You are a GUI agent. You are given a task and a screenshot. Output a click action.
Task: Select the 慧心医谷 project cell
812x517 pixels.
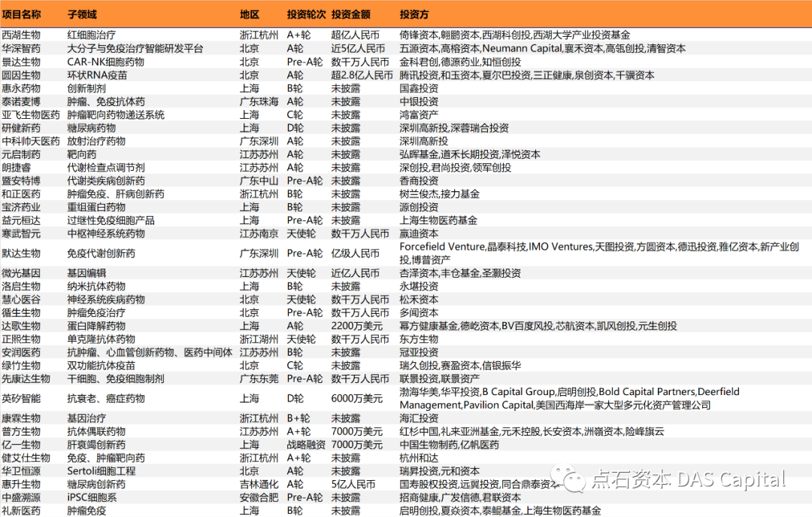click(21, 300)
